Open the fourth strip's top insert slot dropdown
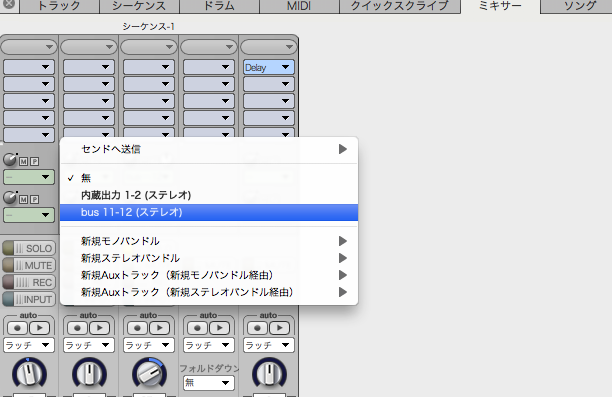 click(x=209, y=67)
